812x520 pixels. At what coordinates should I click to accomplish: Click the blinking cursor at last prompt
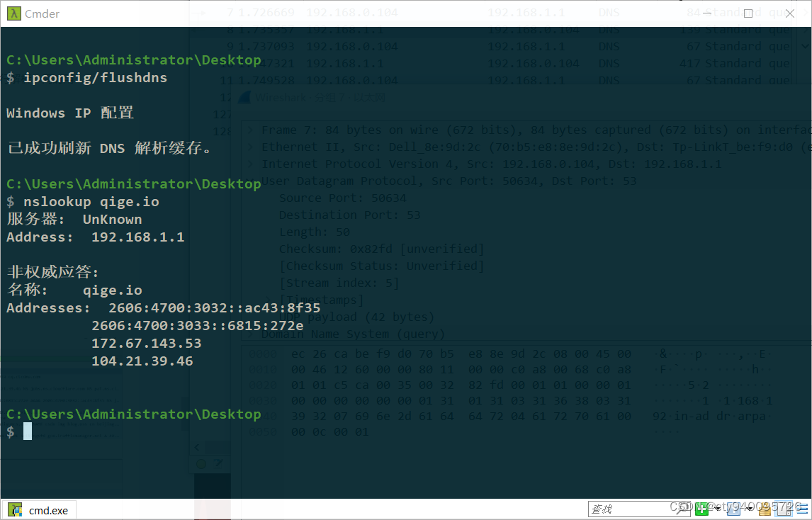[x=28, y=431]
